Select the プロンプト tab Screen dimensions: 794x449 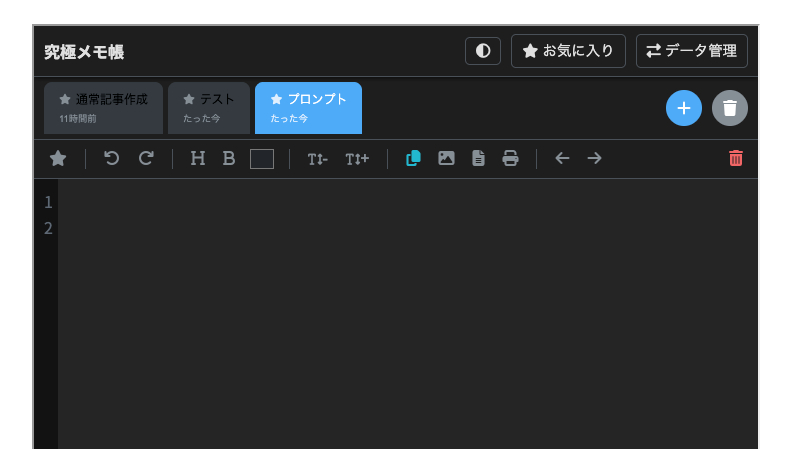click(308, 108)
